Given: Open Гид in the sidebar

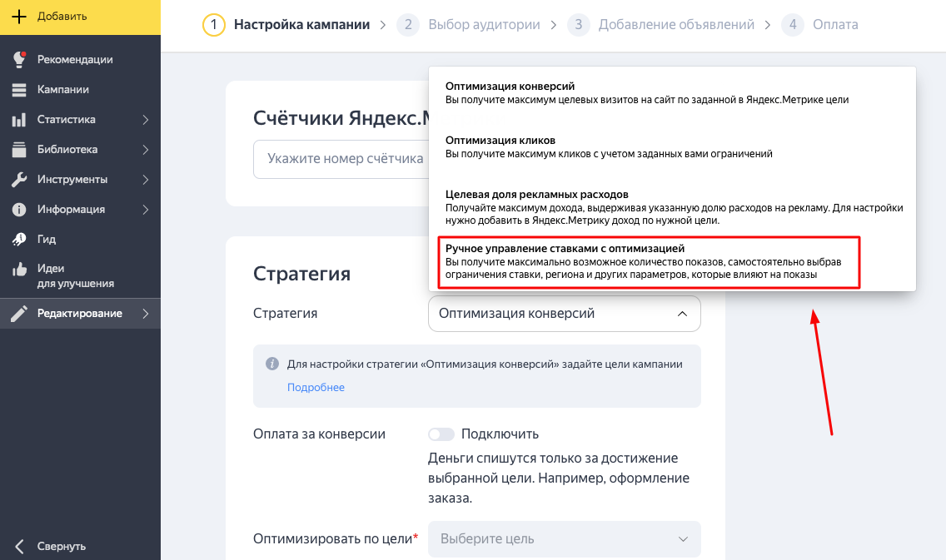Looking at the screenshot, I should 80,240.
